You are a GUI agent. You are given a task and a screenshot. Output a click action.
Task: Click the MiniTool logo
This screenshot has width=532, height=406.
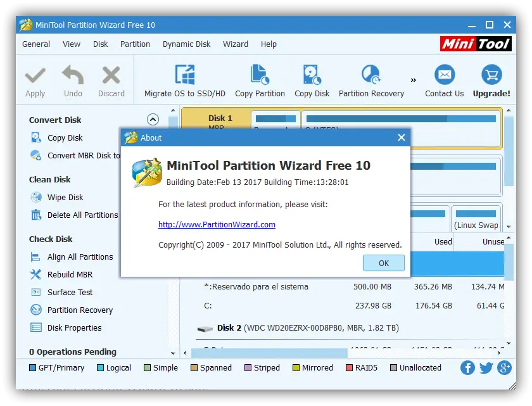476,44
